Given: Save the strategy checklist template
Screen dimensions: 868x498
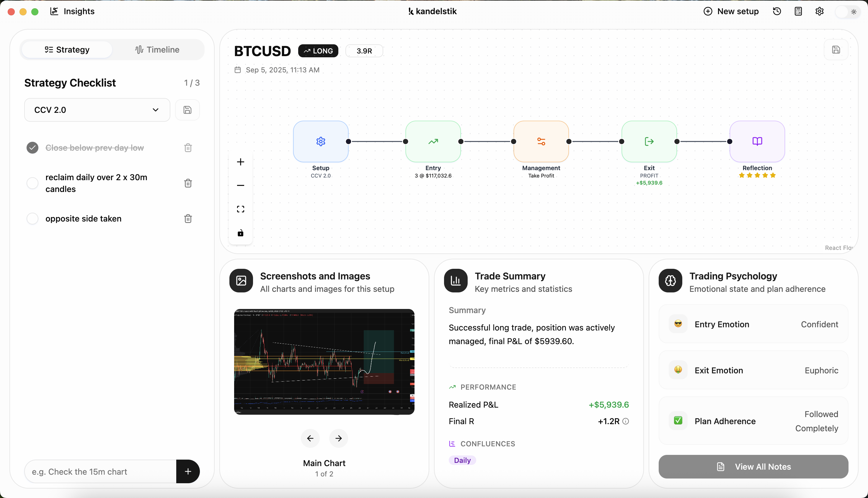Looking at the screenshot, I should pos(187,110).
